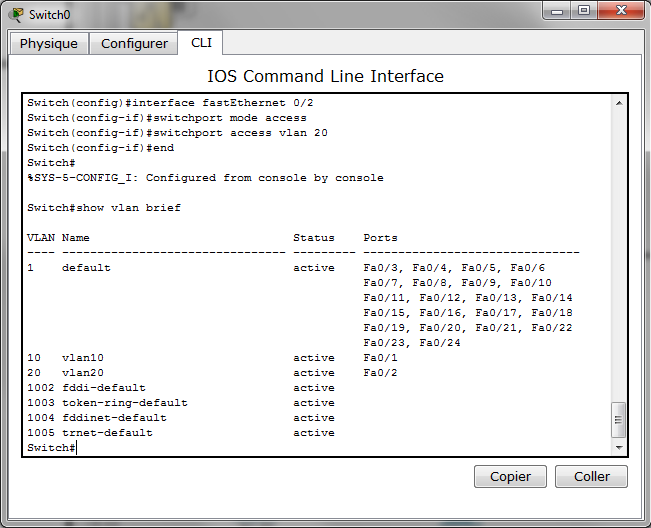This screenshot has height=528, width=651.
Task: Click the terminal scrollbar down arrow
Action: [619, 447]
